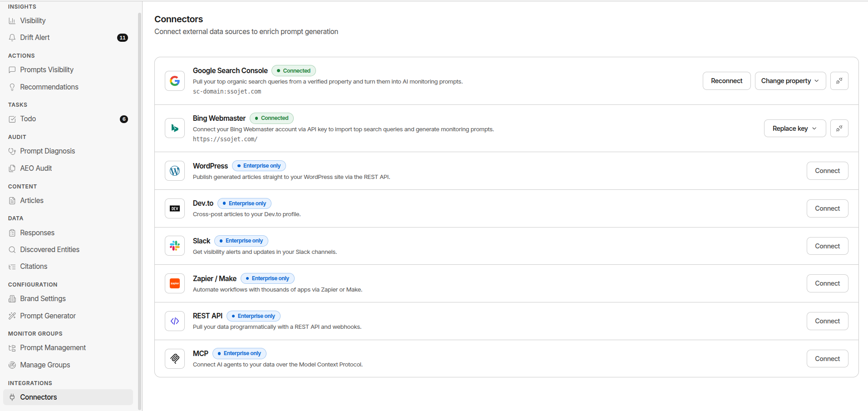Viewport: 868px width, 411px height.
Task: Open Visibility in the sidebar
Action: (x=68, y=21)
